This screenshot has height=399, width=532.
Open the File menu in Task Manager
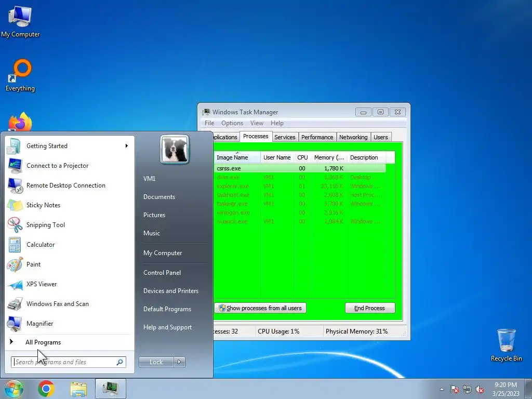[209, 123]
